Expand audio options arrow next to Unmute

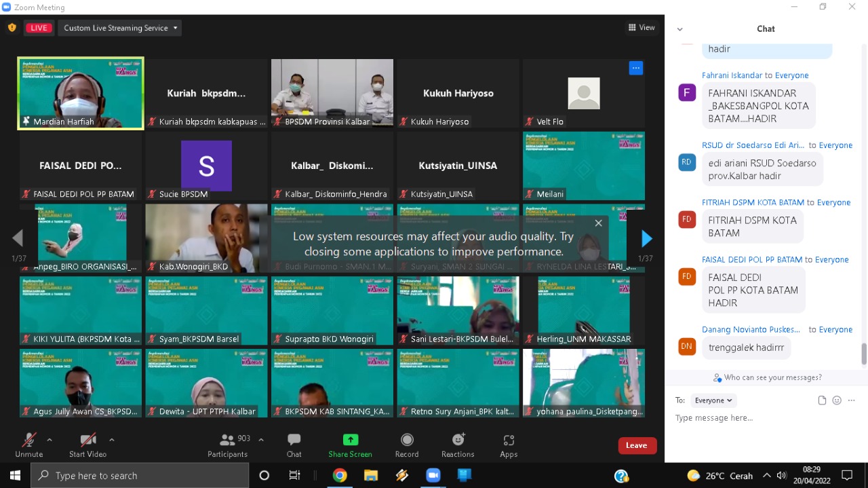pos(50,440)
